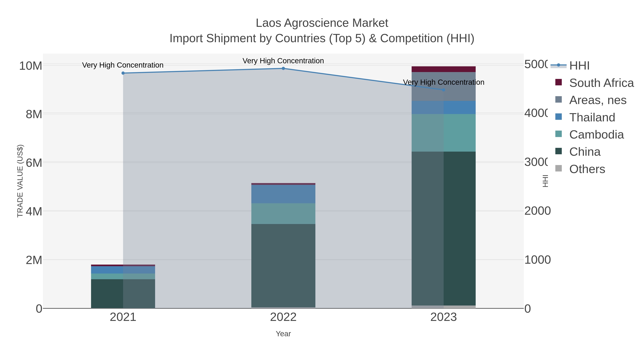Click the 2M y-axis tick label

[x=34, y=260]
